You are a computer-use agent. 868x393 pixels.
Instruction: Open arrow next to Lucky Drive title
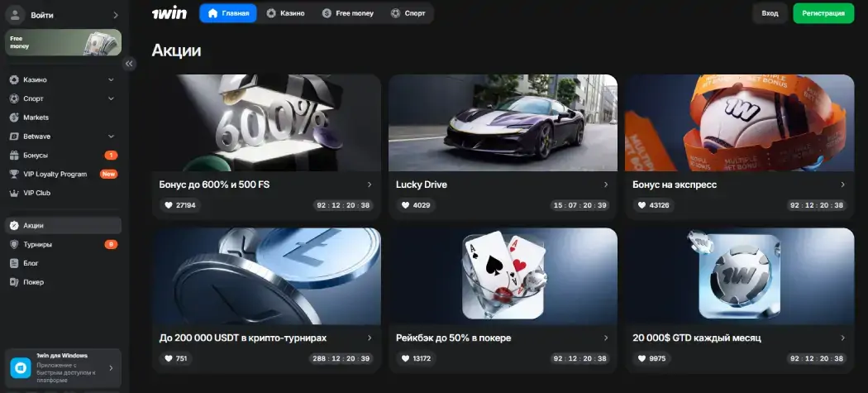point(606,185)
